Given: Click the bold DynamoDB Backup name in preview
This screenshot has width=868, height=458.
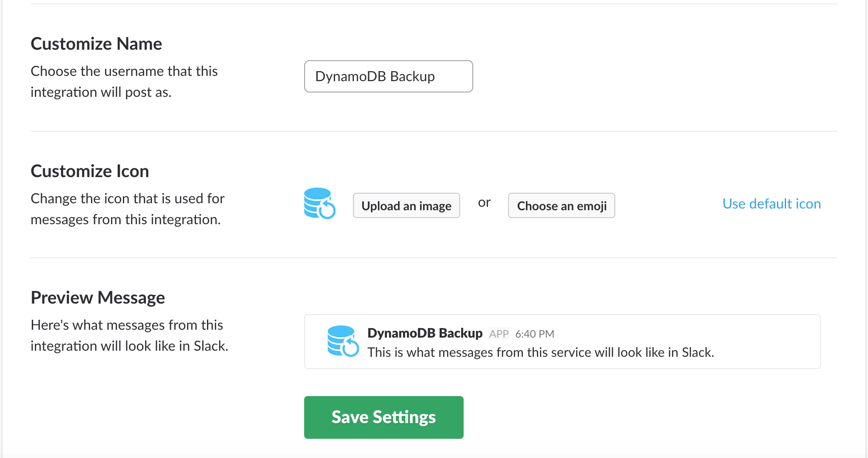Looking at the screenshot, I should (x=425, y=333).
